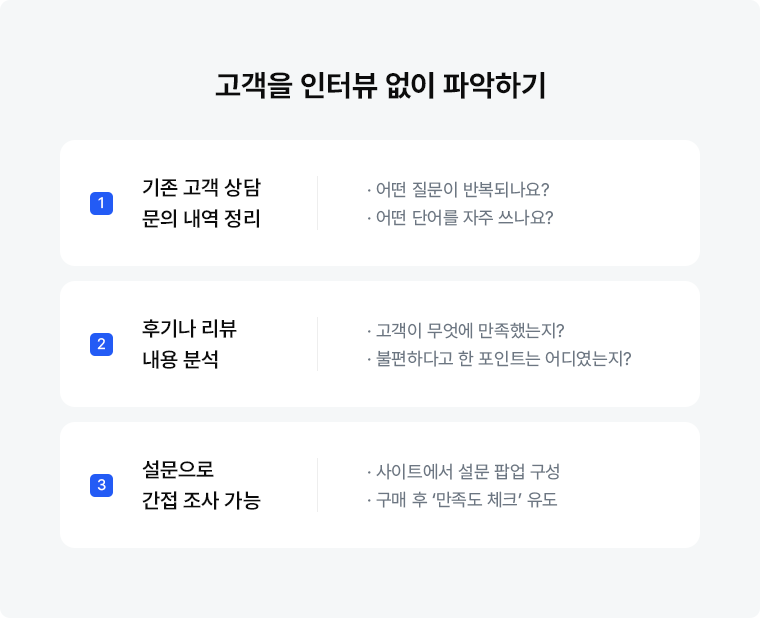The height and width of the screenshot is (618, 760).
Task: Click the blue number 1 badge
Action: click(x=101, y=203)
